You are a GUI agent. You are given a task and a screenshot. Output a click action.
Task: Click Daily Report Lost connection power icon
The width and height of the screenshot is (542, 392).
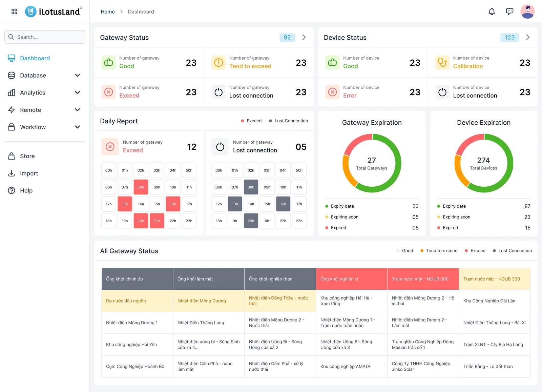click(220, 146)
